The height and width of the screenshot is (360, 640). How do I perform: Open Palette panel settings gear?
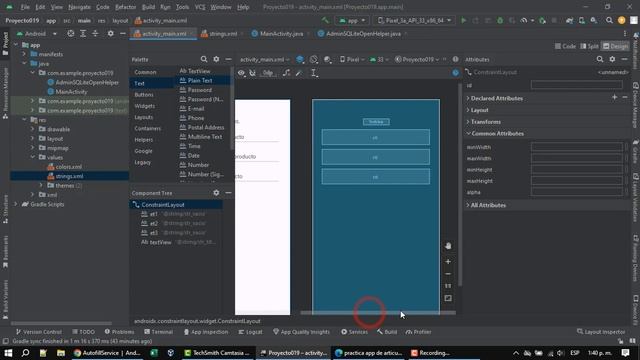(x=216, y=59)
